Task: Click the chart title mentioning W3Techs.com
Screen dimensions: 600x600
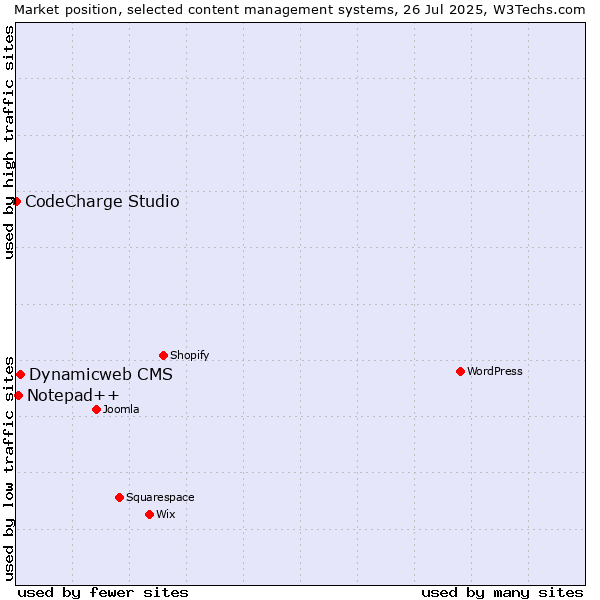Action: click(x=300, y=10)
